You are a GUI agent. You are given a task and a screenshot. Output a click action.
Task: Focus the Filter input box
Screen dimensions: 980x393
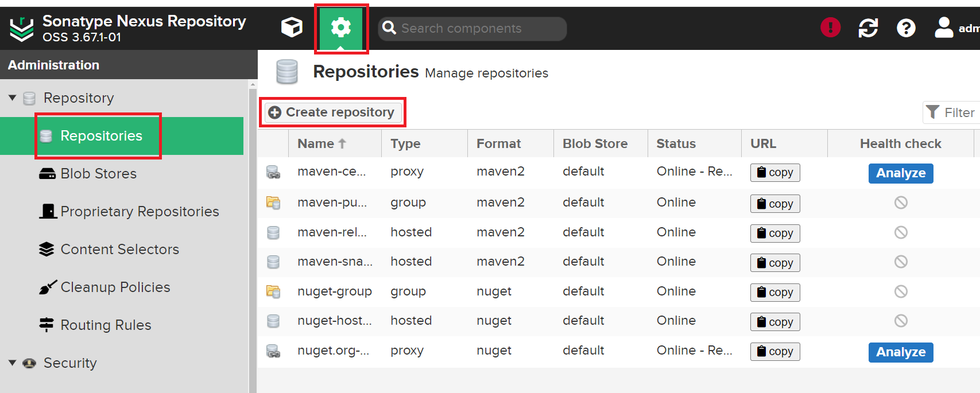coord(951,112)
